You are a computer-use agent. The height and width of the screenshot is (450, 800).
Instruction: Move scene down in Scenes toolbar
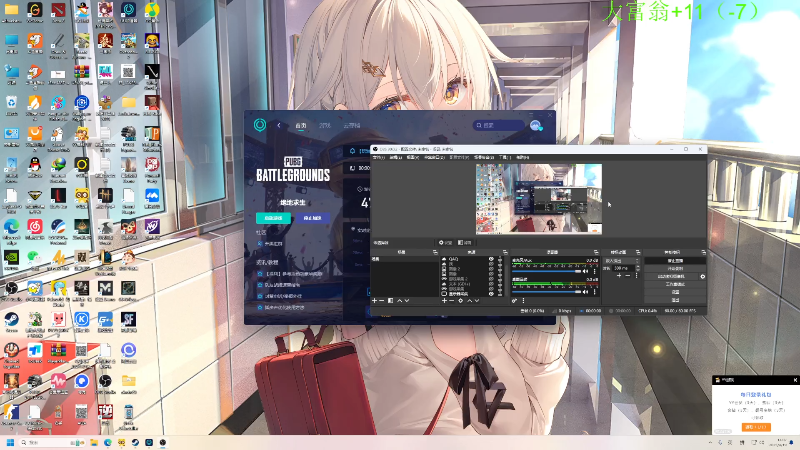tap(407, 301)
